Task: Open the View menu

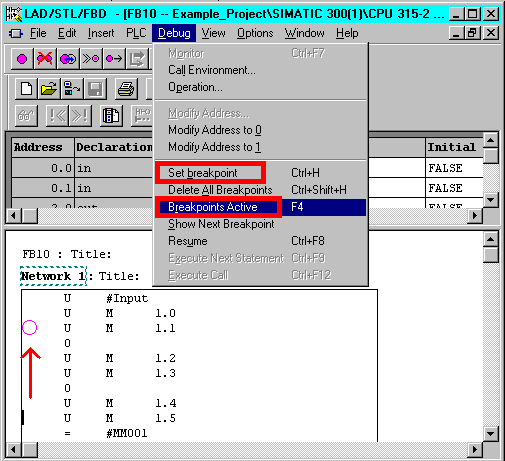Action: [x=213, y=33]
